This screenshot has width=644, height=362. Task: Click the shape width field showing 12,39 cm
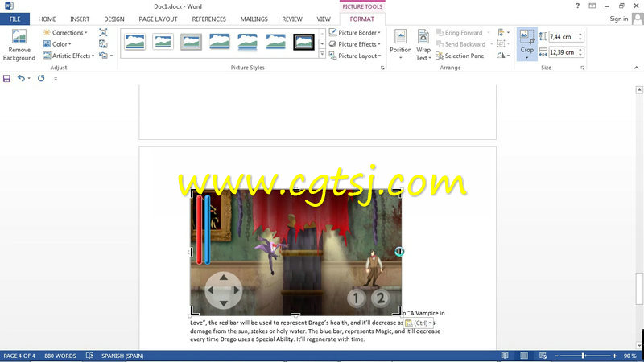(563, 52)
